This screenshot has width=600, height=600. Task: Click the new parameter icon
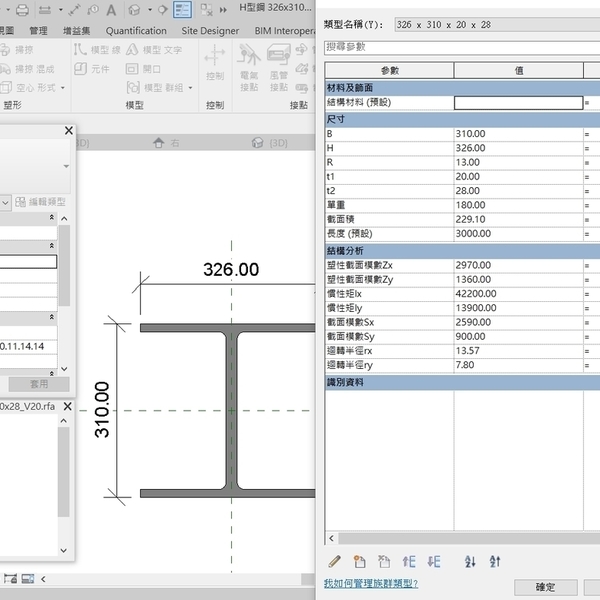pyautogui.click(x=360, y=561)
